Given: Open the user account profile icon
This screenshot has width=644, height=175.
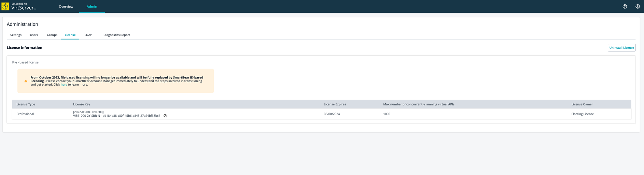Looking at the screenshot, I should (x=637, y=6).
